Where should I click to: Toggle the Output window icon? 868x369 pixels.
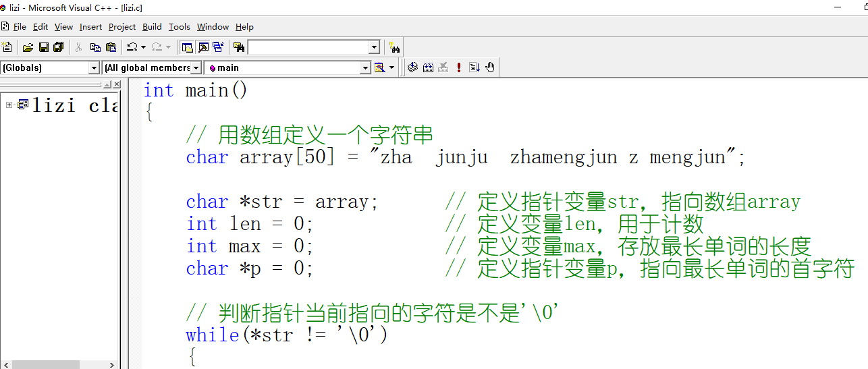[x=203, y=47]
